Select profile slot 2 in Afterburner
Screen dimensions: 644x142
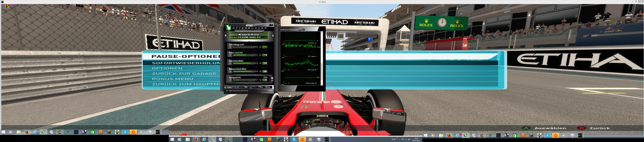tap(235, 87)
